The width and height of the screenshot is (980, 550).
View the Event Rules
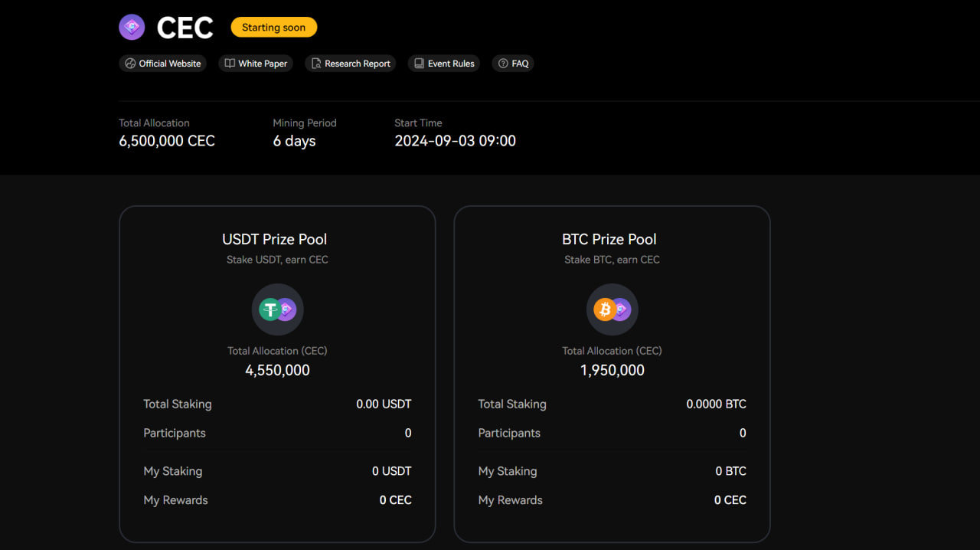click(x=451, y=64)
